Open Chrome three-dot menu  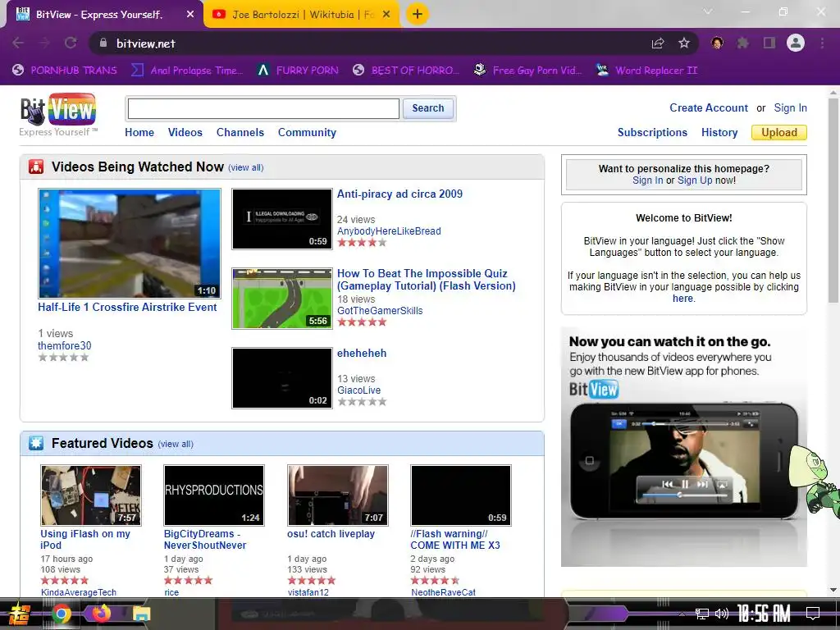click(x=822, y=43)
